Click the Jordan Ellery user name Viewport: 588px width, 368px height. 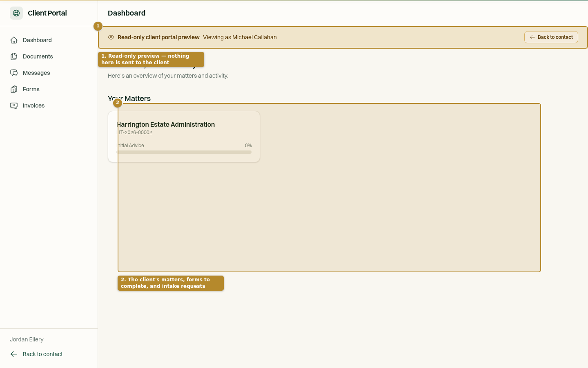27,339
